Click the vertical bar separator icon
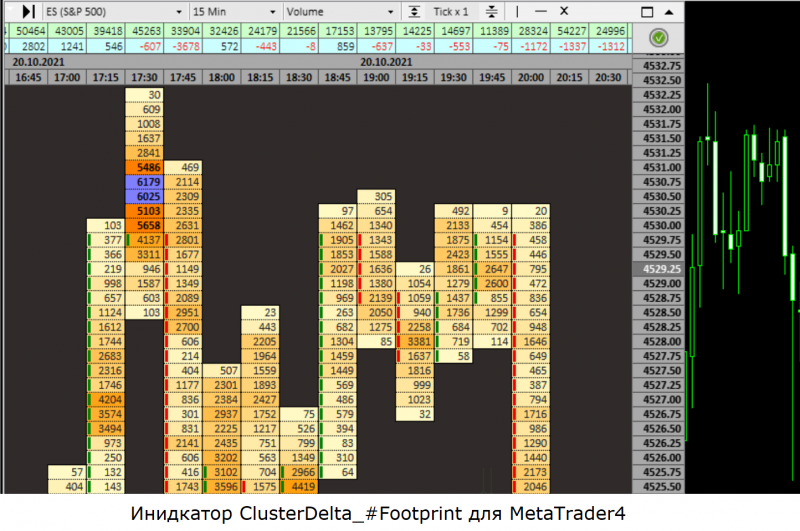 (517, 11)
